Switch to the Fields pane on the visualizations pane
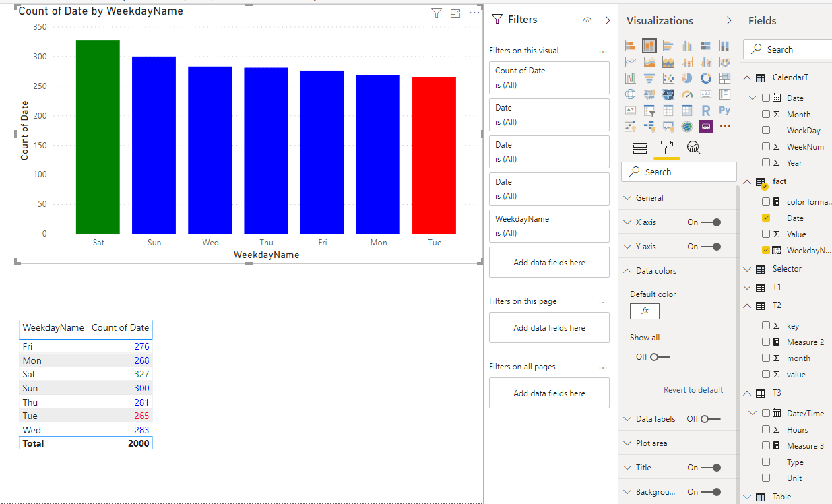832x504 pixels. (x=639, y=147)
